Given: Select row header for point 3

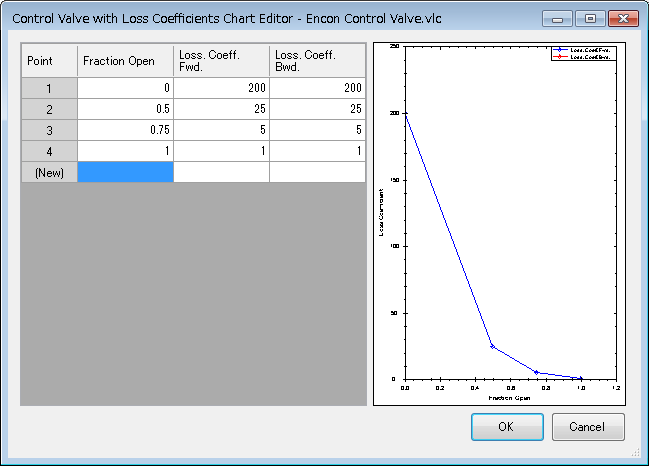Looking at the screenshot, I should tap(49, 130).
